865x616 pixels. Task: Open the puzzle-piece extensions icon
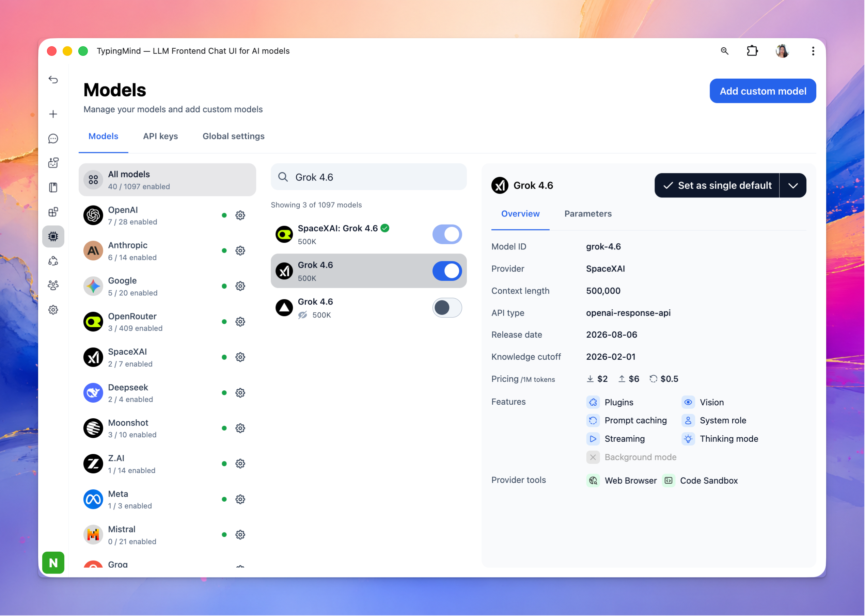(752, 51)
